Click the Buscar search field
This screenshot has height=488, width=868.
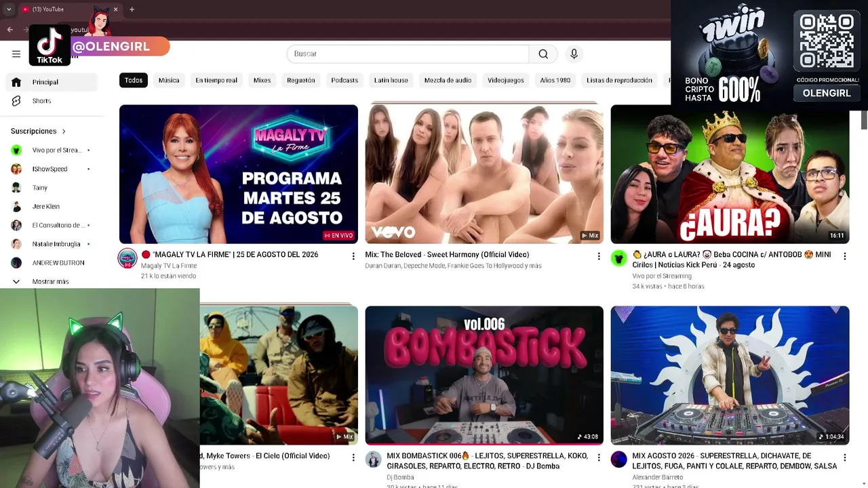pos(408,54)
